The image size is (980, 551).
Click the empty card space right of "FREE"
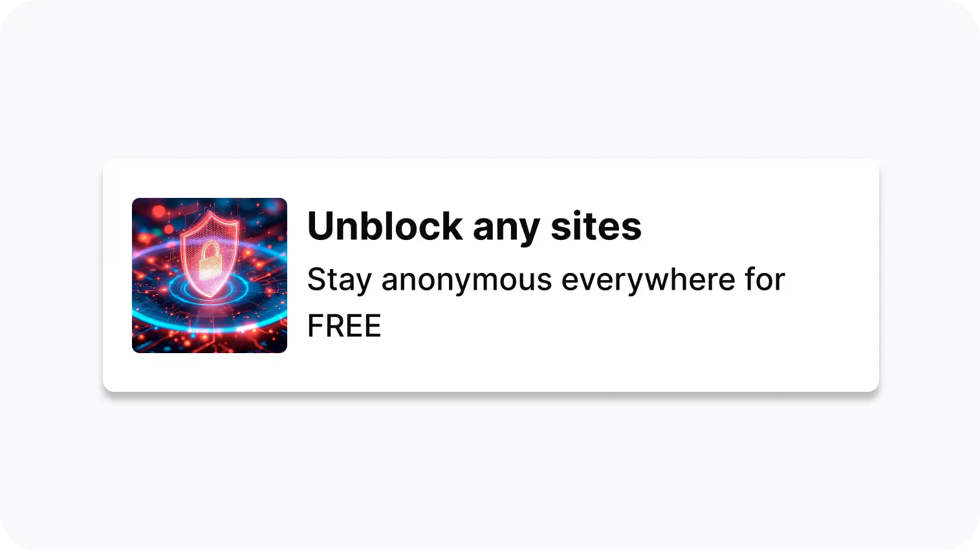coord(615,327)
